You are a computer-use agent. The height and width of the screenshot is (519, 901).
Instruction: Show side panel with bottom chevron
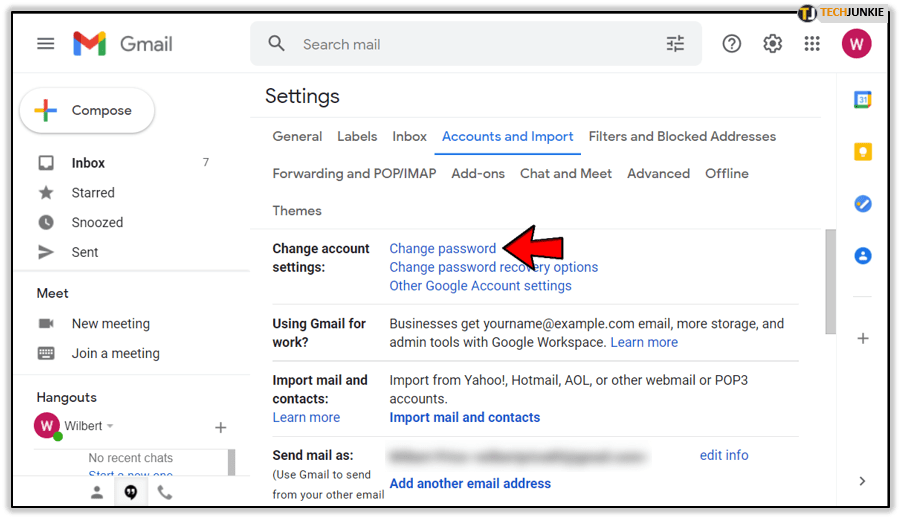coord(862,481)
